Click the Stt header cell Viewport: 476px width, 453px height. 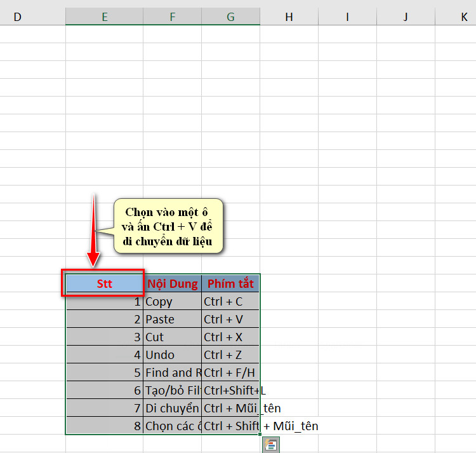pyautogui.click(x=104, y=283)
